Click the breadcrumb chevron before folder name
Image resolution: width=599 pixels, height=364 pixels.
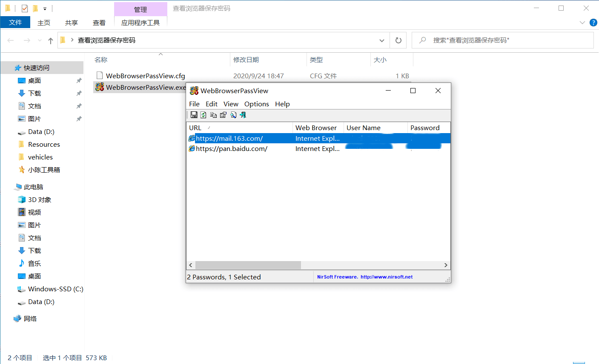click(72, 40)
